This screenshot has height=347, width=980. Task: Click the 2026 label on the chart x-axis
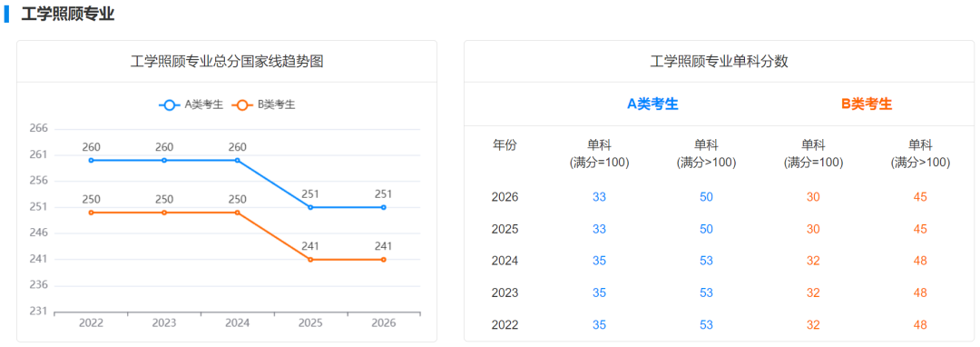[x=384, y=323]
